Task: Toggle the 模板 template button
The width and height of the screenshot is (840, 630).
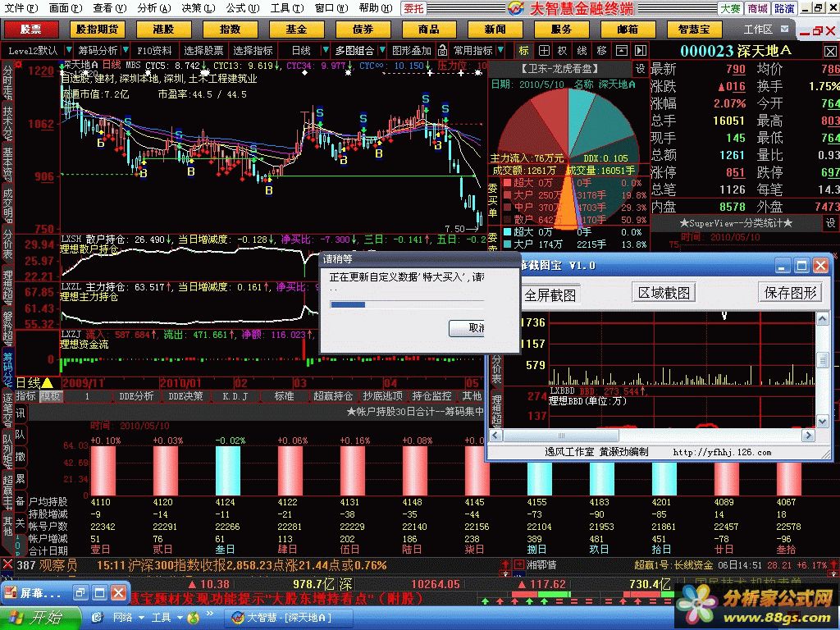Action: pos(51,396)
